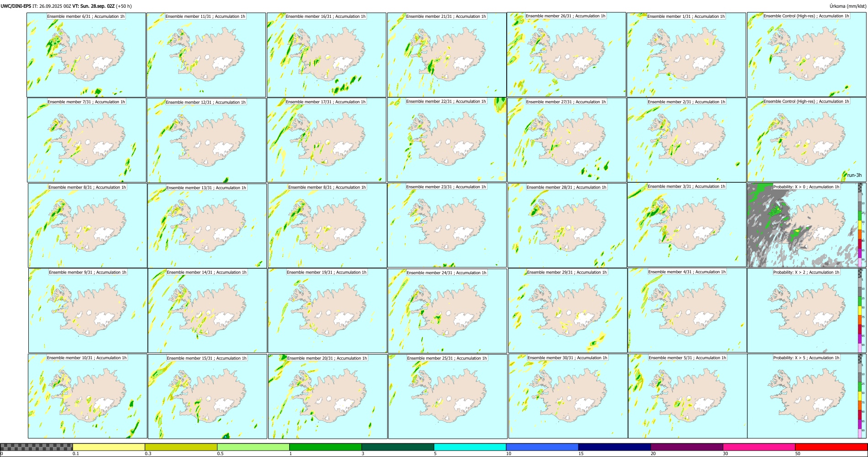Click the 'Ensemble member 30/31 ; Accumulation 1h' label
This screenshot has height=457, width=868.
(567, 358)
